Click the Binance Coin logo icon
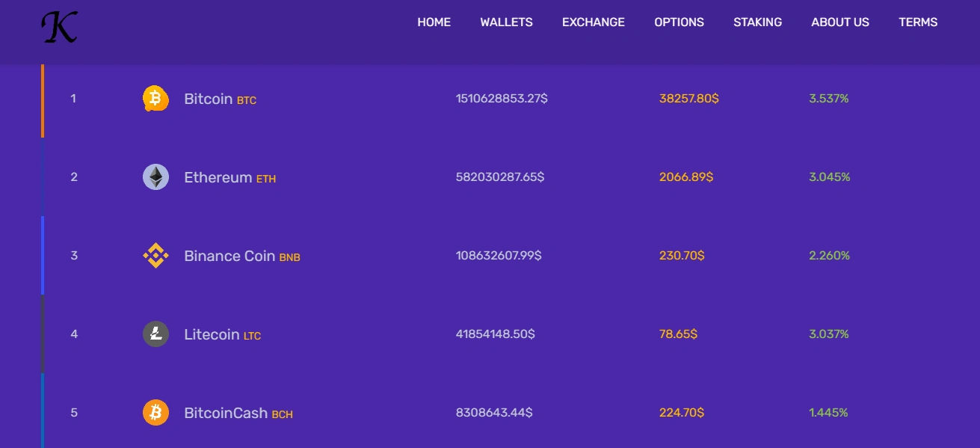Screen dimensions: 980x448 click(155, 256)
